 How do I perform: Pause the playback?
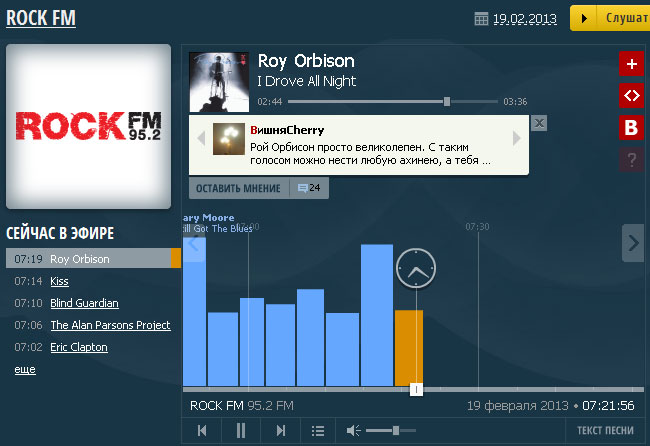240,431
